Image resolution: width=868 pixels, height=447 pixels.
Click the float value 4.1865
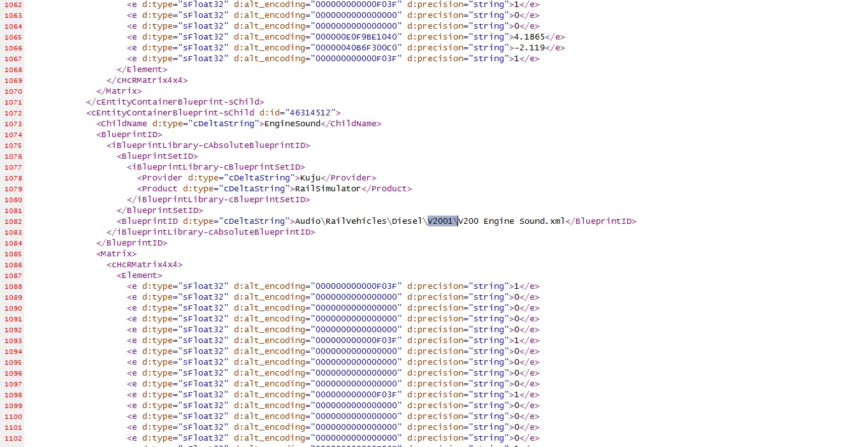point(529,37)
